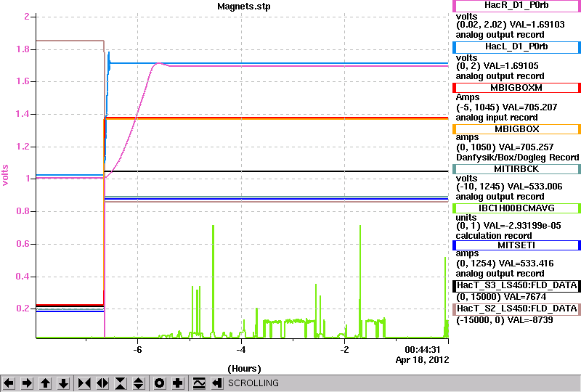The height and width of the screenshot is (392, 581).
Task: Click the VAL=1.69105 readout
Action: click(513, 66)
